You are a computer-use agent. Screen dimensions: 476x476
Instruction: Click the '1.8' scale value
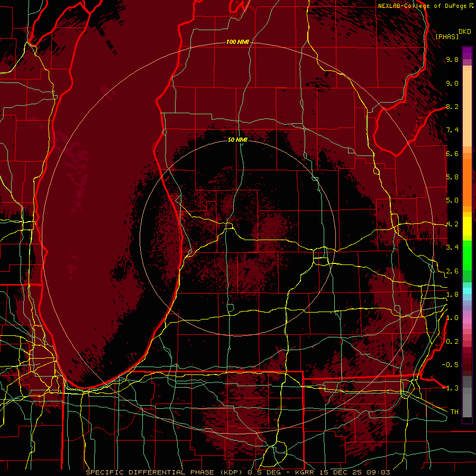(x=452, y=295)
